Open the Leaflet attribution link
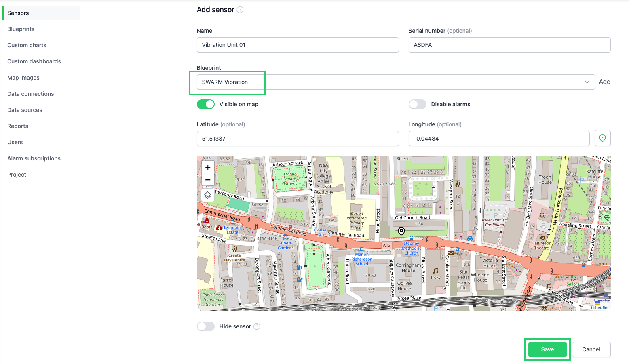Image resolution: width=629 pixels, height=364 pixels. (602, 307)
